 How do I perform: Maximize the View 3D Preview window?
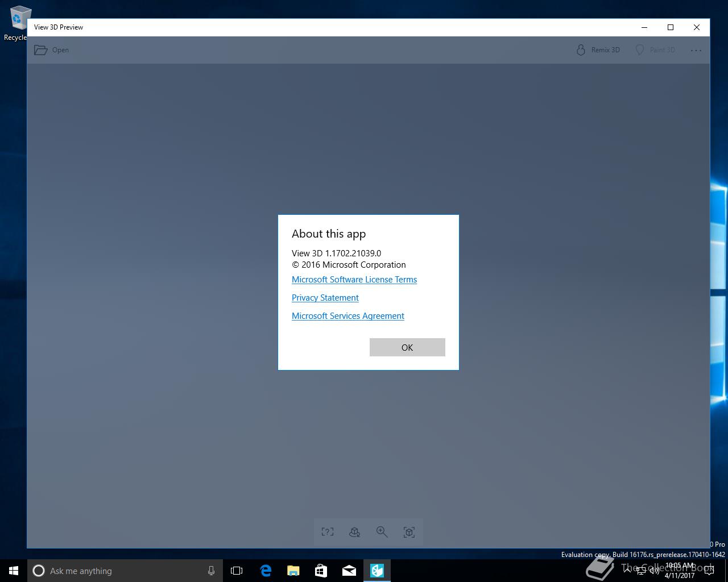[x=671, y=27]
